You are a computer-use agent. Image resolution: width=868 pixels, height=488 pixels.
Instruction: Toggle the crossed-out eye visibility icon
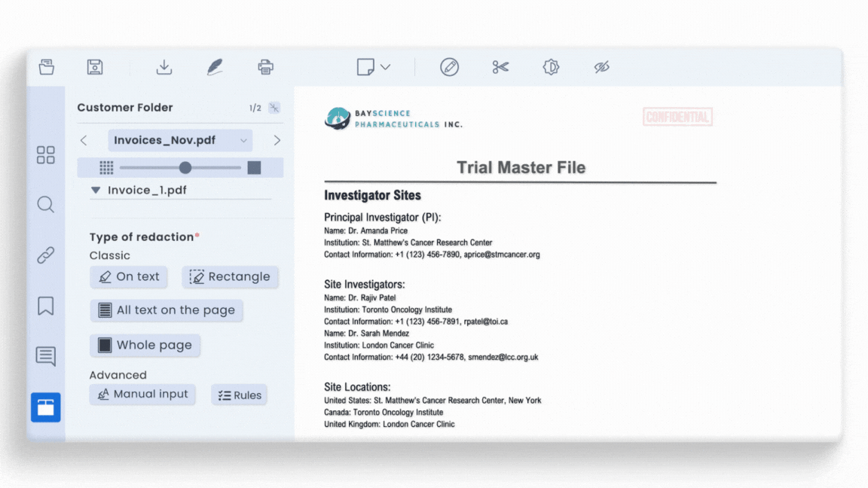coord(602,67)
